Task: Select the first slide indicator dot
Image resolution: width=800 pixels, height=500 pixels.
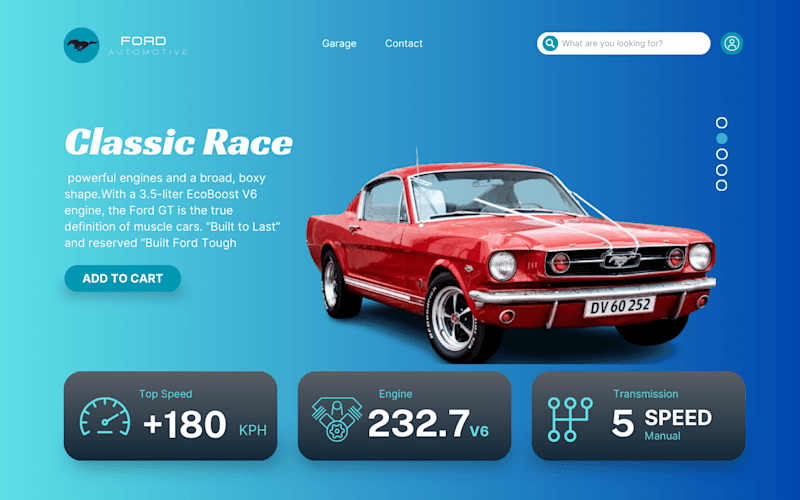Action: (721, 123)
